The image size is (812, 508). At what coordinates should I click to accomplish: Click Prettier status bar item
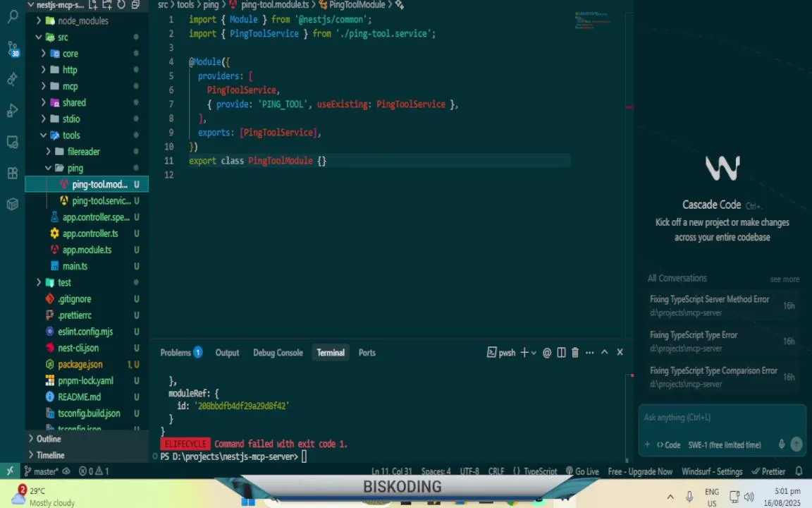pyautogui.click(x=768, y=471)
